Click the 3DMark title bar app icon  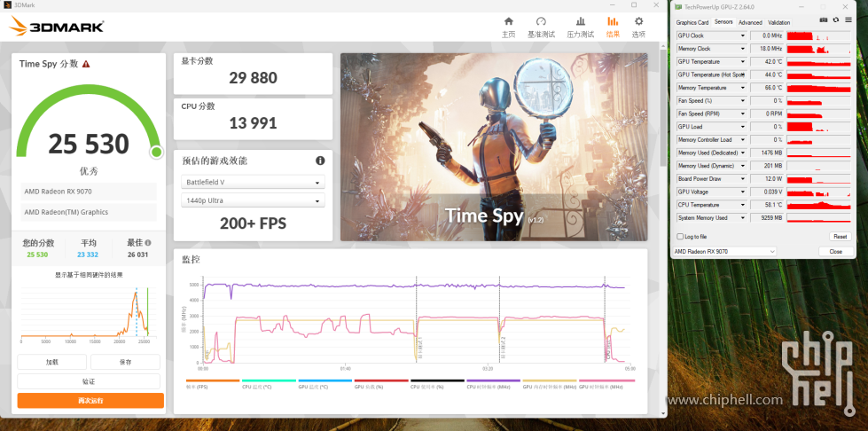[5, 4]
